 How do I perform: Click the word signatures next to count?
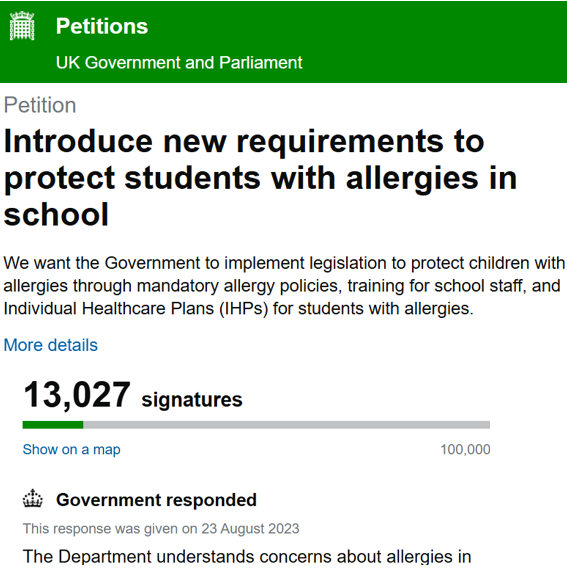tap(192, 399)
